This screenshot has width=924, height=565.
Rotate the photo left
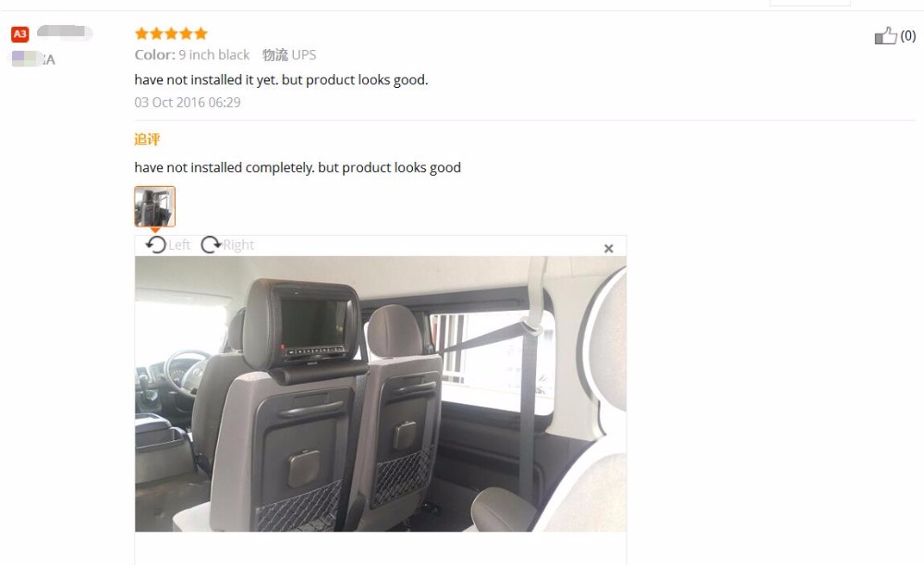tap(156, 245)
